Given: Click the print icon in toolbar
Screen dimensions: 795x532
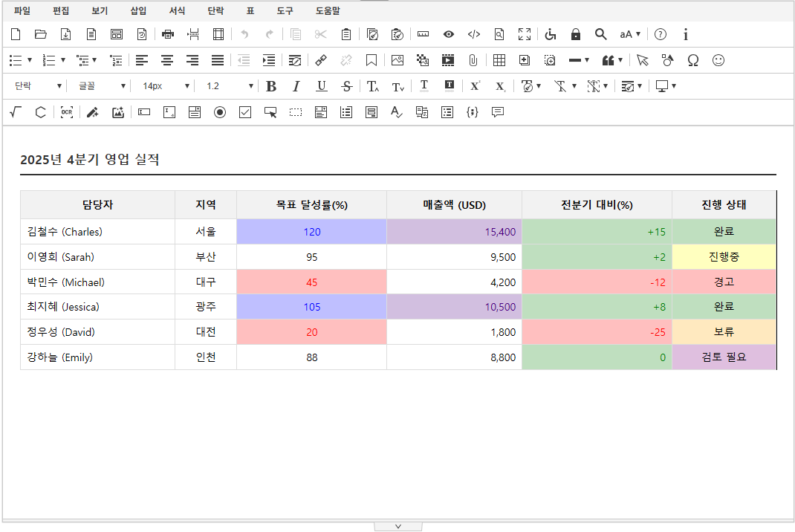Looking at the screenshot, I should pos(168,34).
